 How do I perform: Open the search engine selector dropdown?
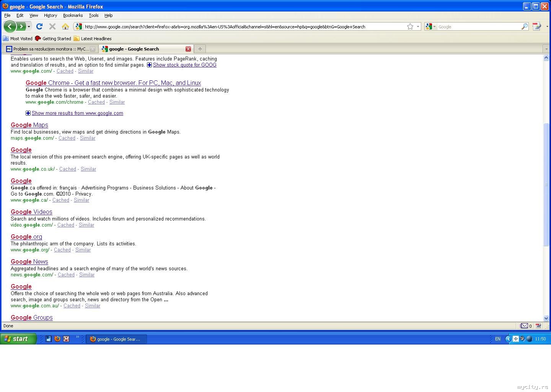coord(430,26)
